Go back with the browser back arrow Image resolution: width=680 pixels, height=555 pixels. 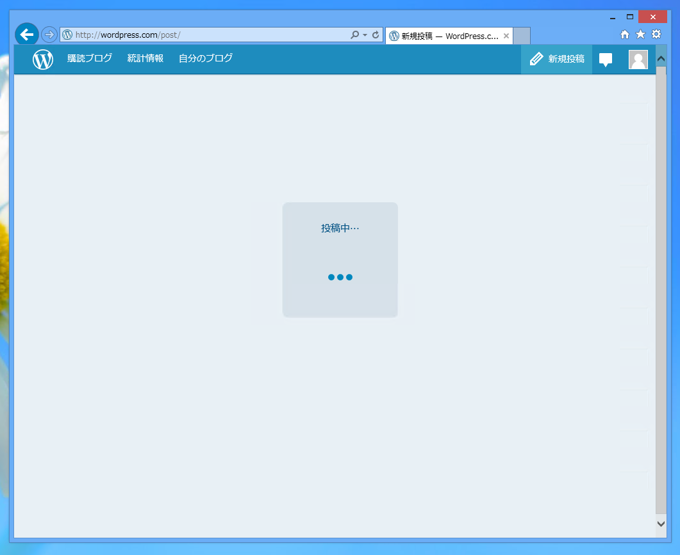click(x=27, y=34)
